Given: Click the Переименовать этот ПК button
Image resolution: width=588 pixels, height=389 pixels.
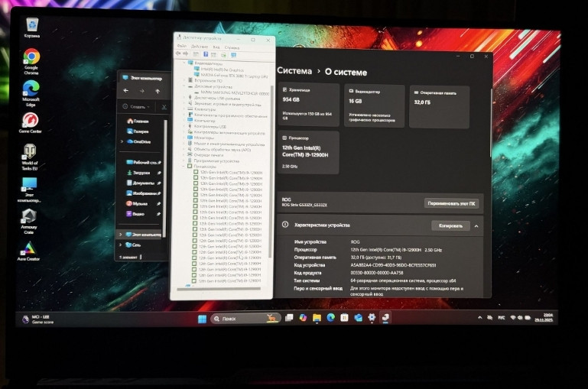Looking at the screenshot, I should [451, 203].
